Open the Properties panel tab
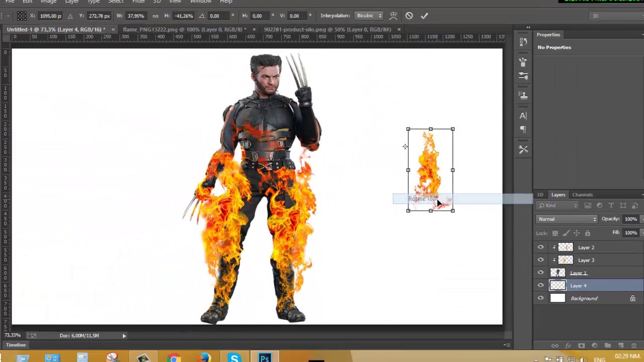The width and height of the screenshot is (644, 362). [548, 35]
